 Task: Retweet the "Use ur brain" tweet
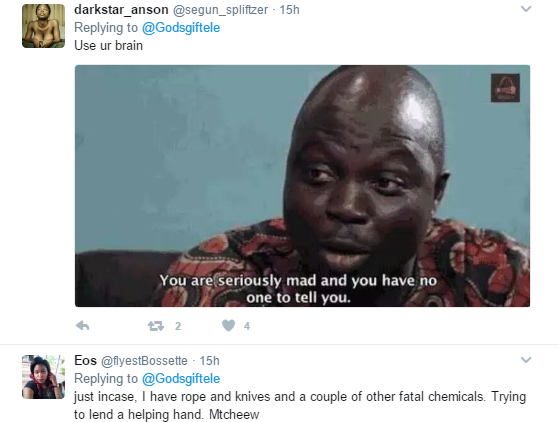tap(156, 326)
